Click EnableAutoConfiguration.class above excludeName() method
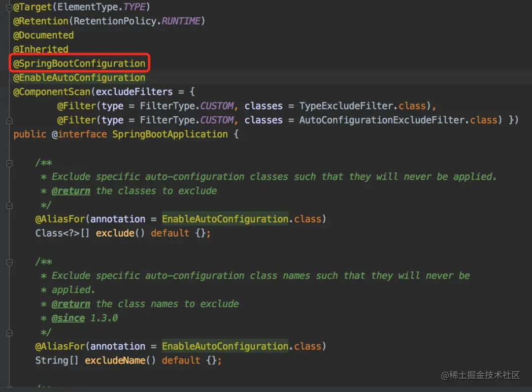This screenshot has height=392, width=532. pos(241,346)
